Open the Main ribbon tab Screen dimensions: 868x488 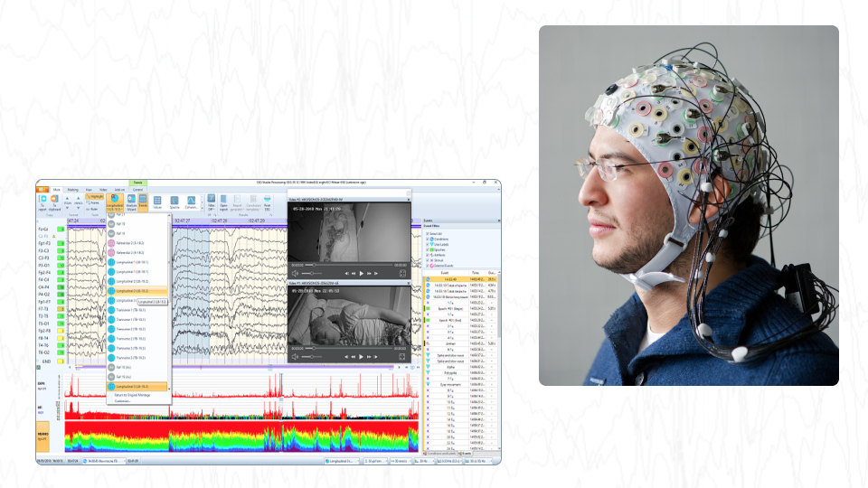56,189
